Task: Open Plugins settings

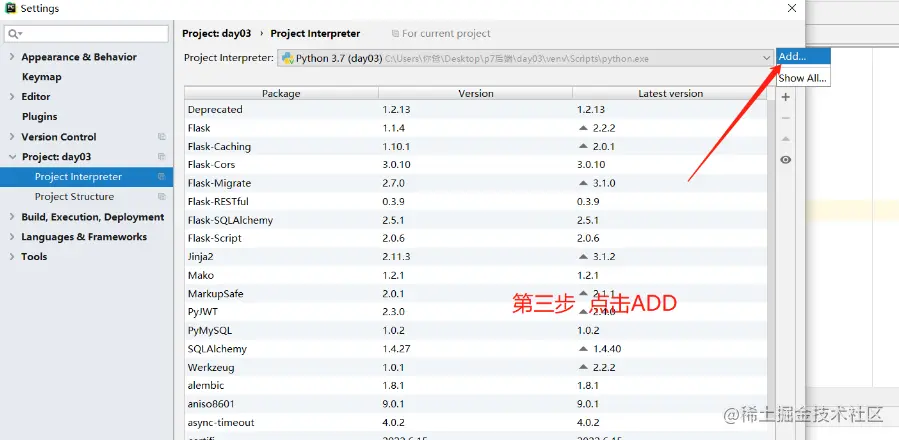Action: pos(40,116)
